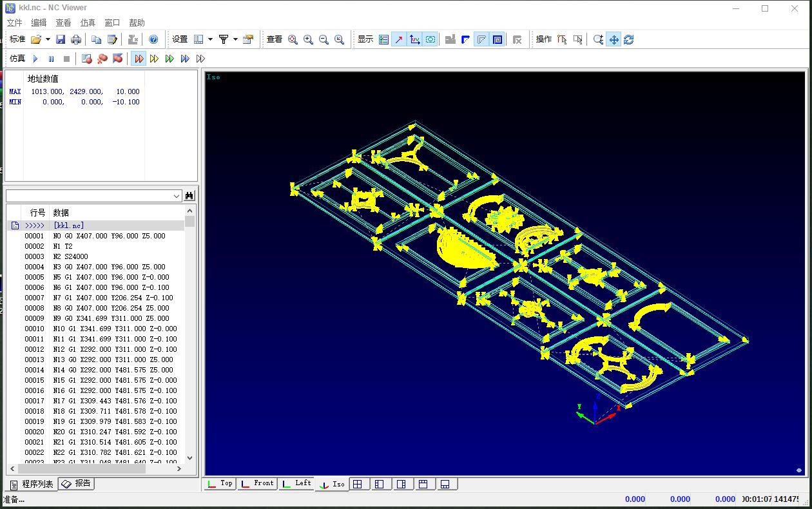Expand the open-file dropdown arrow
812x509 pixels.
48,39
